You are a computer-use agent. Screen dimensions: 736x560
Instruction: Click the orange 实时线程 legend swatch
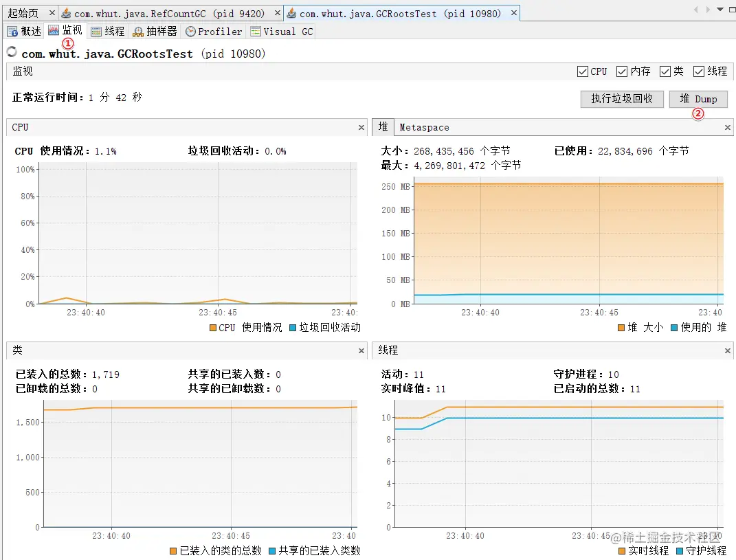pyautogui.click(x=622, y=550)
